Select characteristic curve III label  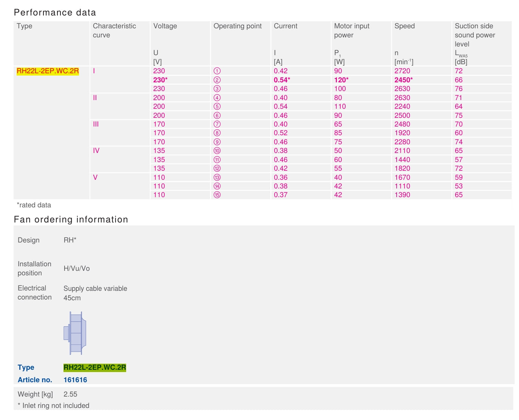click(96, 124)
